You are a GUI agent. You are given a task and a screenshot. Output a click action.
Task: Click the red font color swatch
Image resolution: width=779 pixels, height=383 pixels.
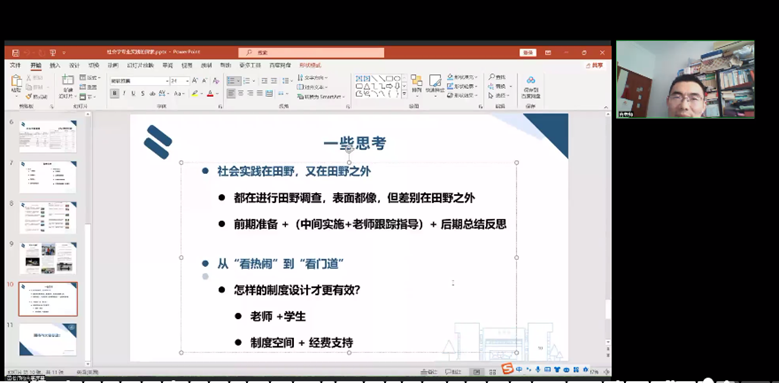tap(210, 93)
